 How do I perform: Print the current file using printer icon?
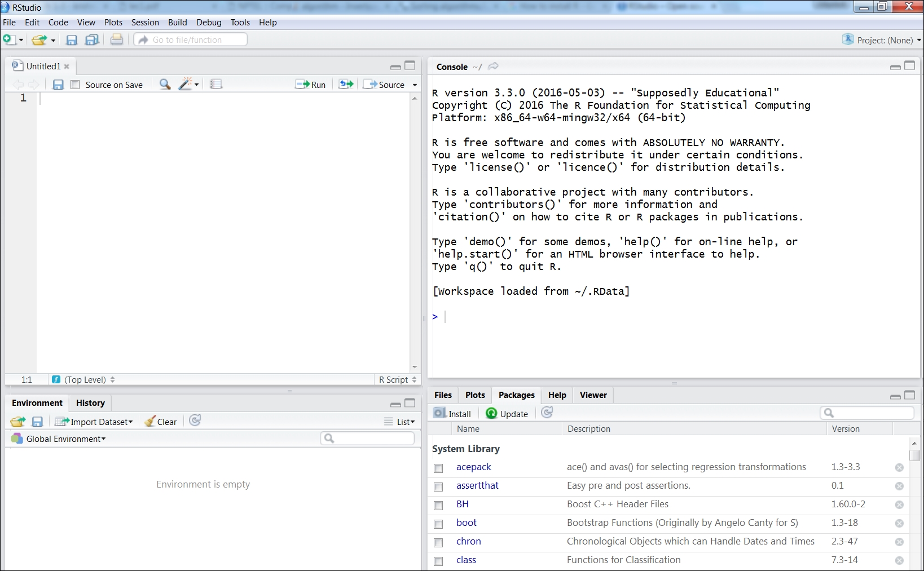117,39
